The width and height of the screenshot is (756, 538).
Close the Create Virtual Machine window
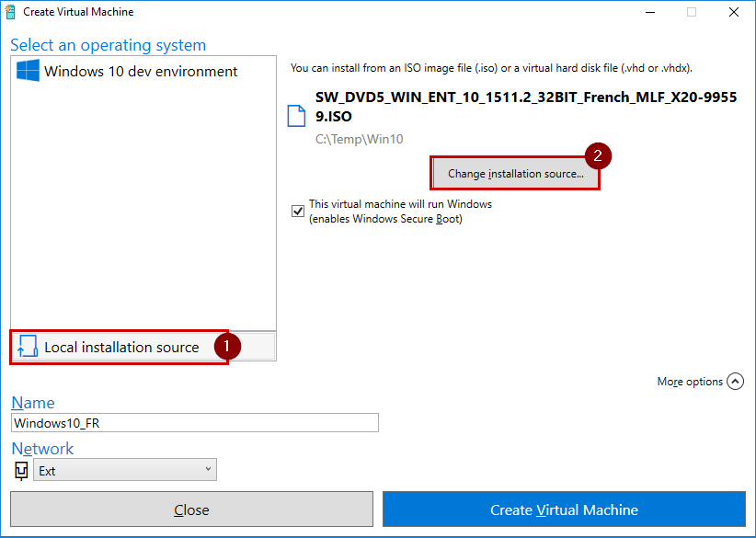point(734,12)
